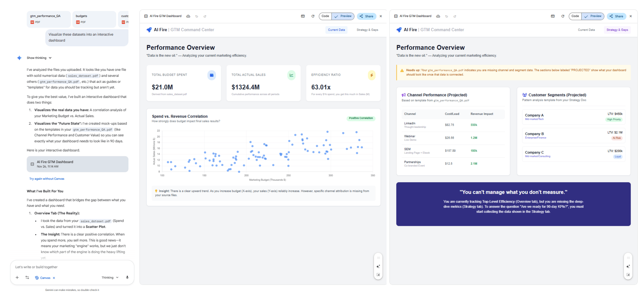Click redo arrow in left dashboard panel

point(205,16)
